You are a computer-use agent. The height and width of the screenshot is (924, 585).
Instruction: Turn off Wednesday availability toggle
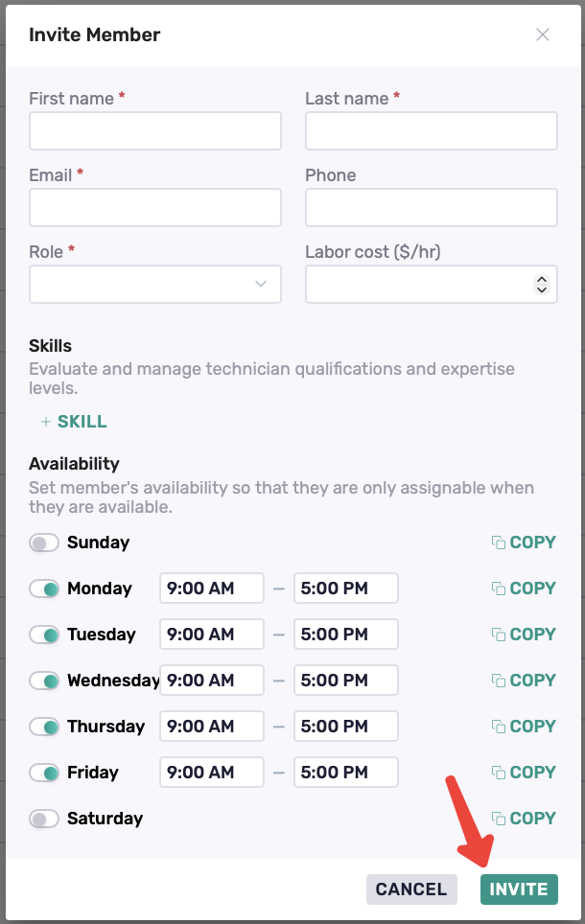[x=44, y=681]
